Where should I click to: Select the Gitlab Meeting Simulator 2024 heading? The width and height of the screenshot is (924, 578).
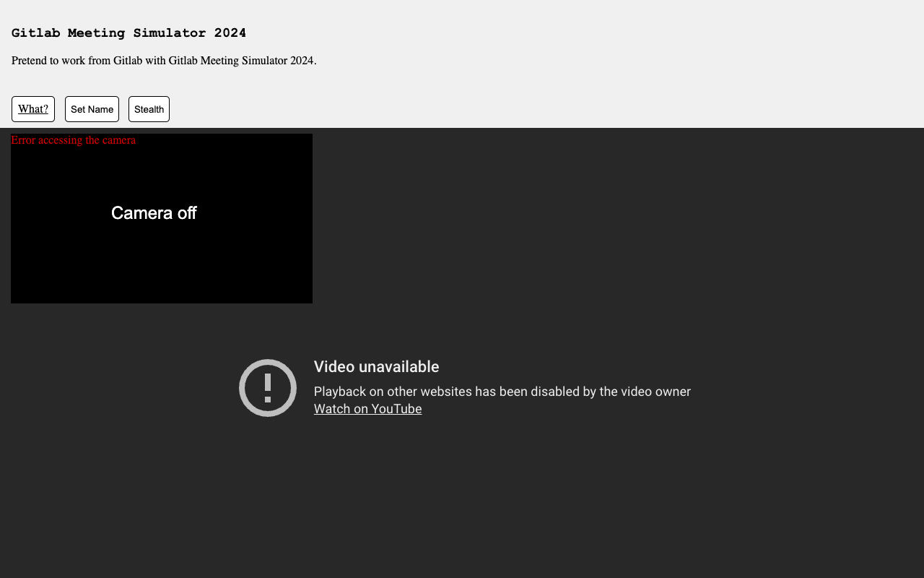[x=128, y=33]
